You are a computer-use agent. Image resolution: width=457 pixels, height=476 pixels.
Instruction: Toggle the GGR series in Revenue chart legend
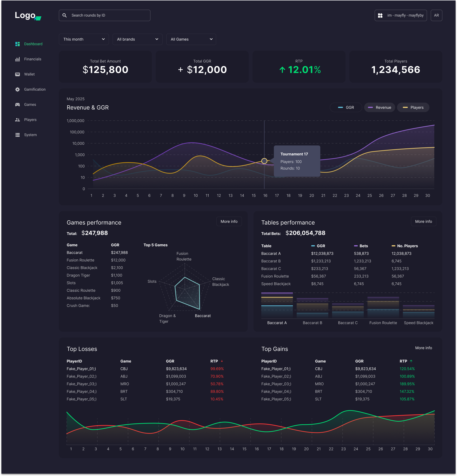[x=346, y=107]
